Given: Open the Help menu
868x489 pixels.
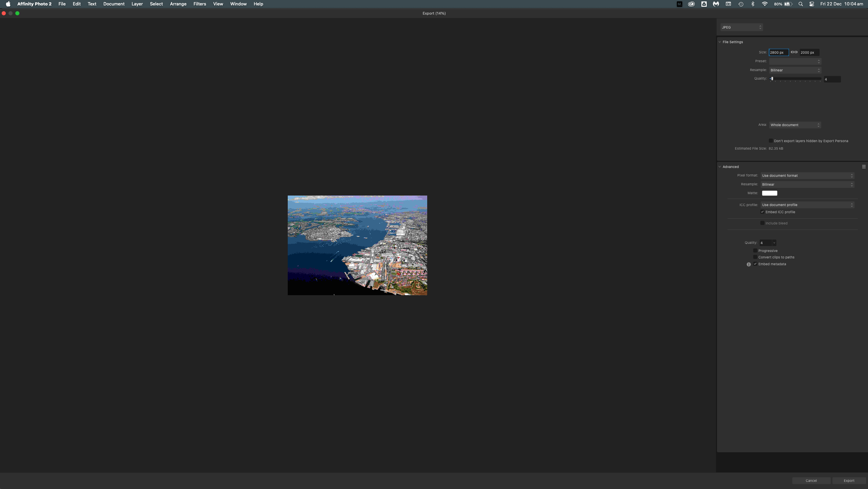Looking at the screenshot, I should pyautogui.click(x=258, y=4).
